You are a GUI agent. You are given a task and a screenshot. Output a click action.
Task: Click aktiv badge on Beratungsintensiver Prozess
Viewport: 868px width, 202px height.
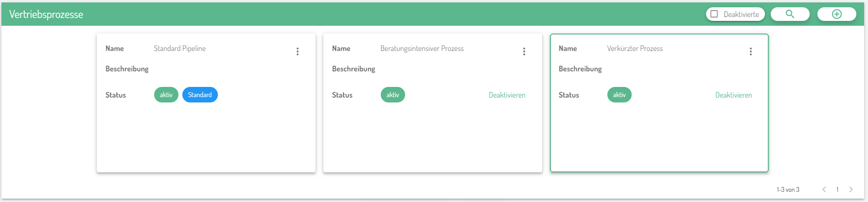(x=393, y=95)
